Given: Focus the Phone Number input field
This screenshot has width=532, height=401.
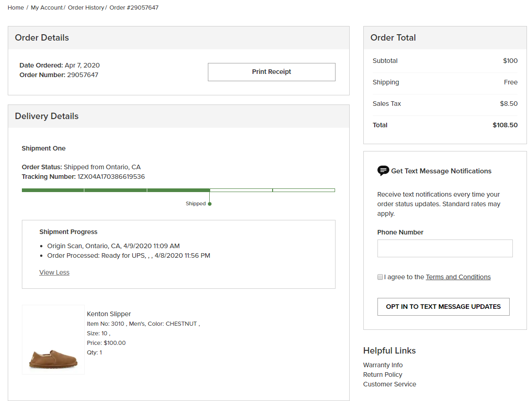Looking at the screenshot, I should (445, 249).
